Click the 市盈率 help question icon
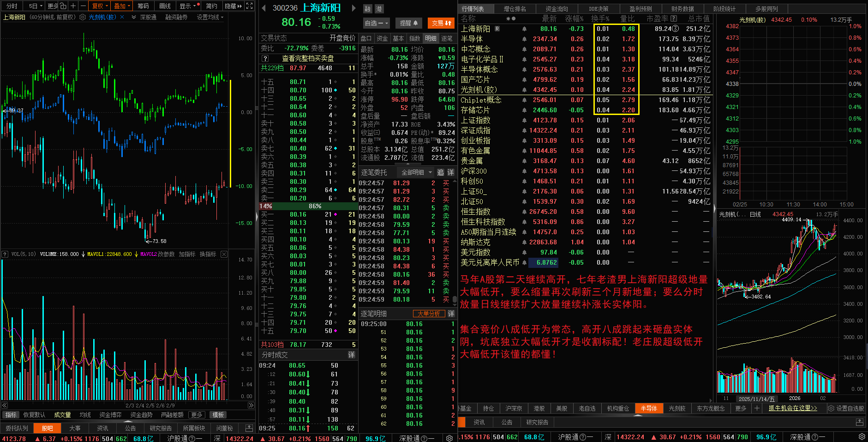 pyautogui.click(x=674, y=18)
